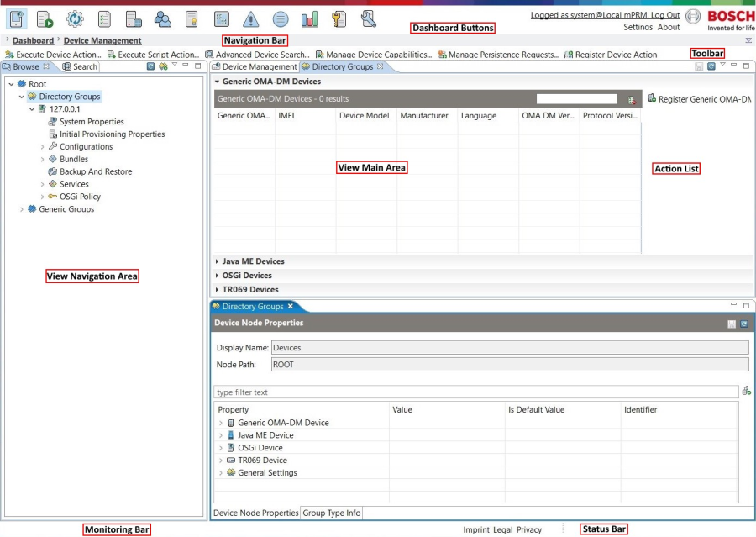Click the key security dashboard icon
Viewport: 756px width, 537px height.
click(339, 19)
